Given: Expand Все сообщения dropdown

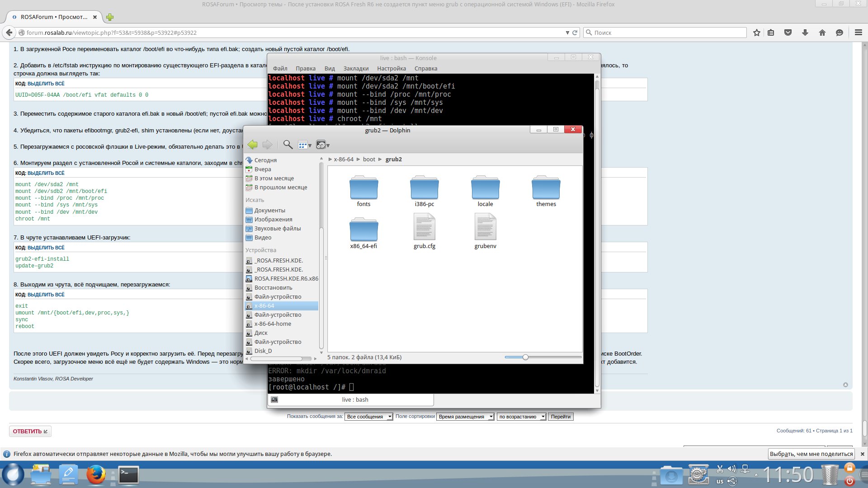Looking at the screenshot, I should (368, 417).
